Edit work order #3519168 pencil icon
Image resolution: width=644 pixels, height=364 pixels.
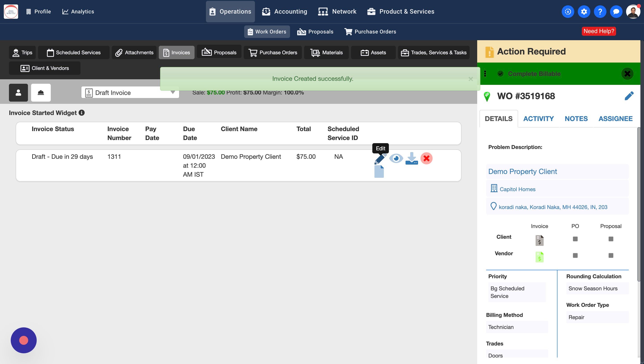tap(629, 96)
